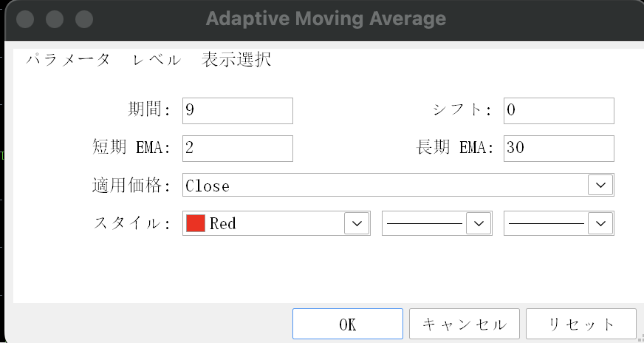Click the シフト shift input field
644x343 pixels.
click(x=558, y=111)
